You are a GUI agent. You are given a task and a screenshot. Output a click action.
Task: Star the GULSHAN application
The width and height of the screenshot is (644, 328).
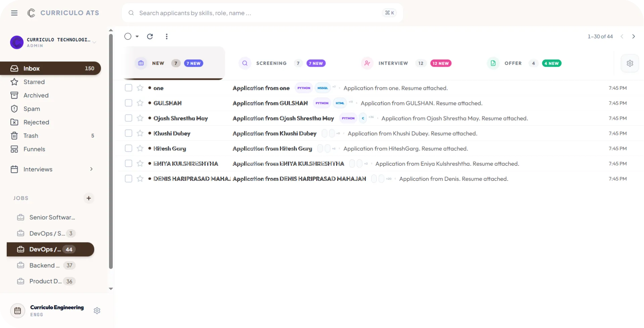tap(140, 103)
